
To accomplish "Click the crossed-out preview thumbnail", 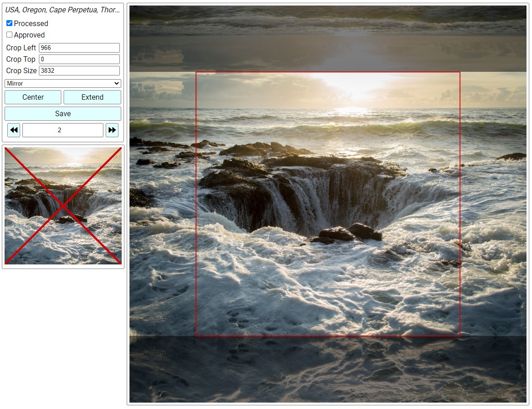I will click(x=63, y=206).
